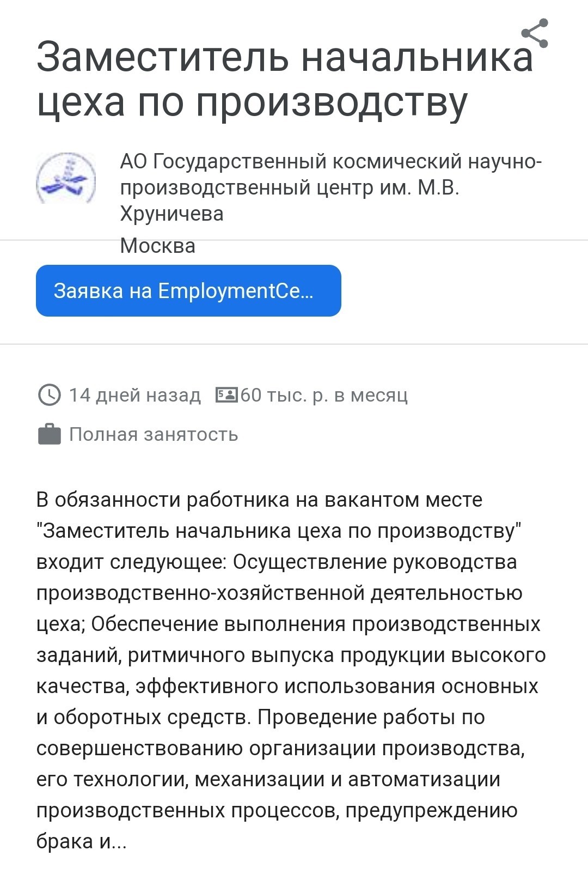This screenshot has width=588, height=874.
Task: Click the quoted job title in description
Action: point(279,530)
